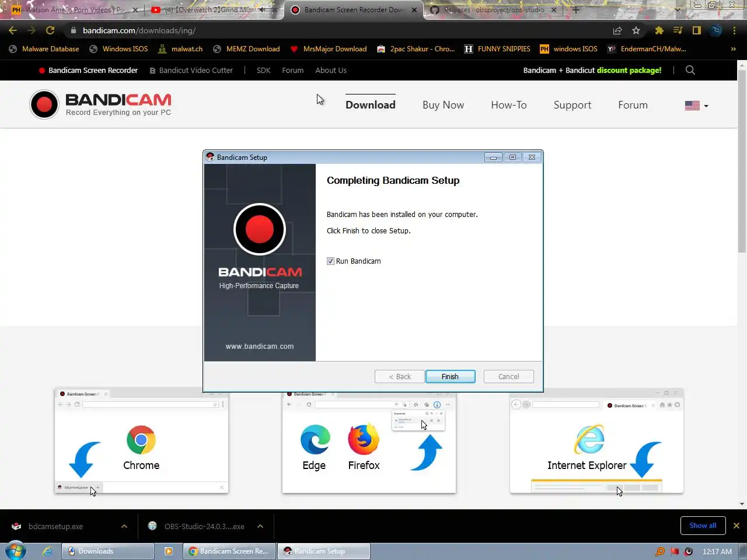The image size is (747, 560).
Task: Show more bookmarks with the double chevron
Action: pyautogui.click(x=734, y=49)
